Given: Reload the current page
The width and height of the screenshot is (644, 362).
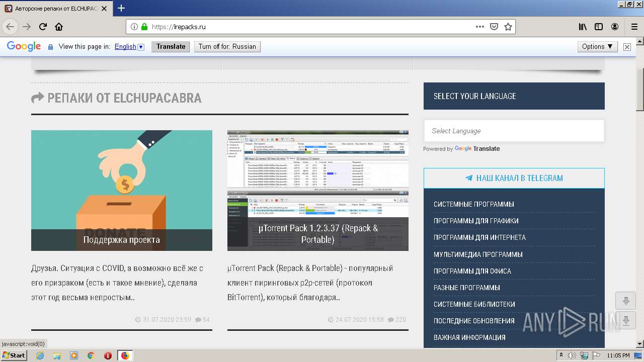Looking at the screenshot, I should tap(43, 27).
